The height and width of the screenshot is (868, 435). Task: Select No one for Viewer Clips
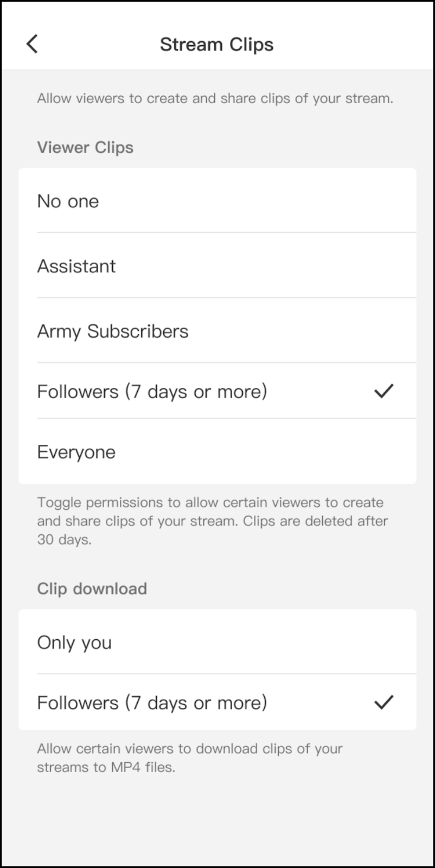click(68, 201)
